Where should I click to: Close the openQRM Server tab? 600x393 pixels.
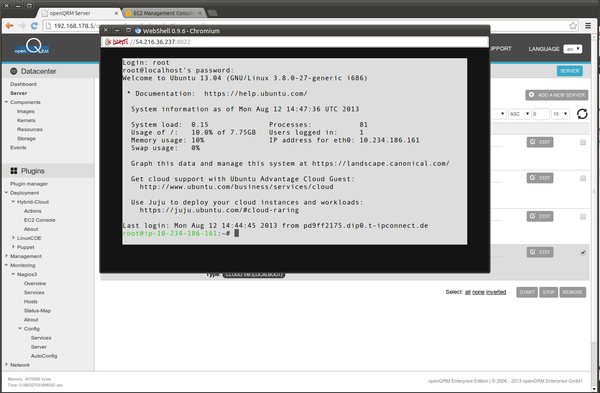(116, 13)
